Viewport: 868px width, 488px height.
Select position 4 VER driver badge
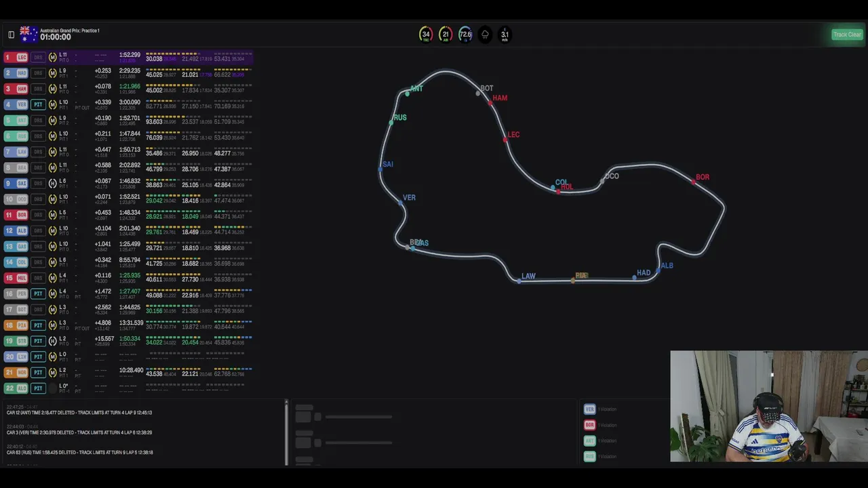tap(16, 104)
